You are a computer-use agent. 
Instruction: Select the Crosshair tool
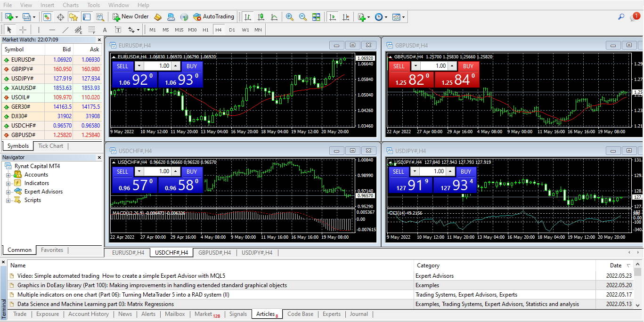coord(23,30)
